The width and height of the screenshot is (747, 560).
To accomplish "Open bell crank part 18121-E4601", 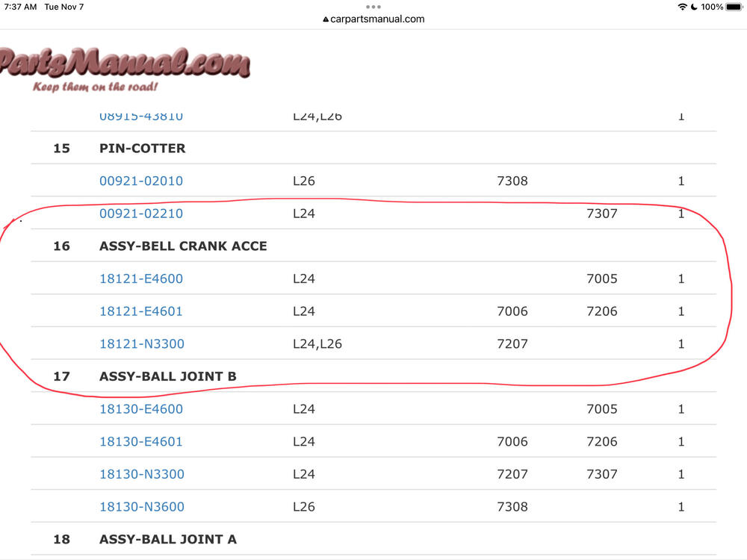I will pyautogui.click(x=141, y=311).
